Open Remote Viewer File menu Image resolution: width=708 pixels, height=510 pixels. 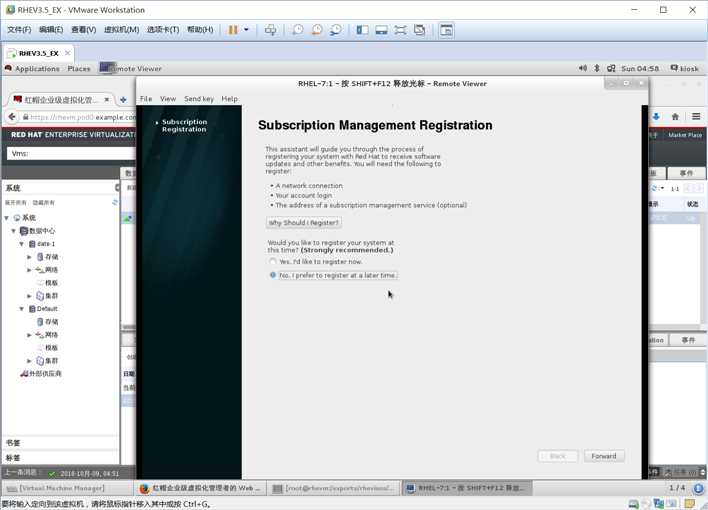point(146,98)
